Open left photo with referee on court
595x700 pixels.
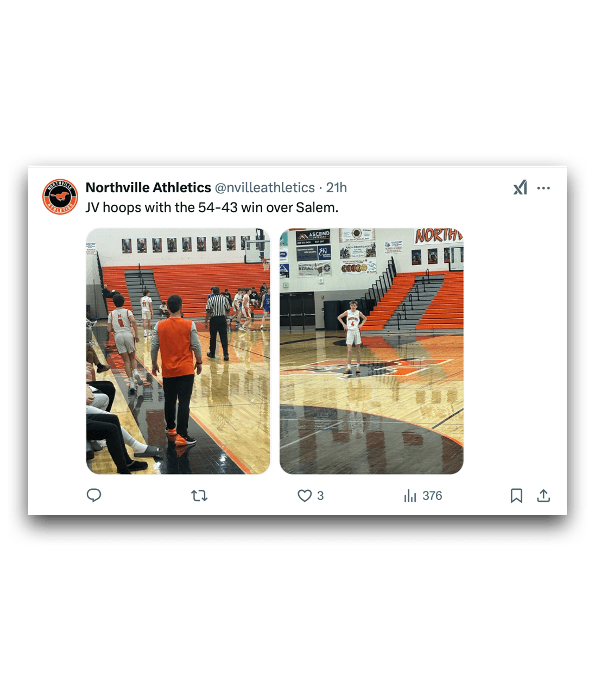pyautogui.click(x=178, y=351)
